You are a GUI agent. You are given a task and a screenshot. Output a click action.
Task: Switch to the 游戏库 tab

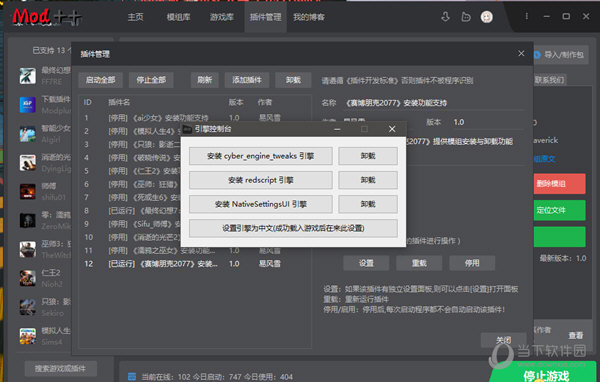pos(222,17)
